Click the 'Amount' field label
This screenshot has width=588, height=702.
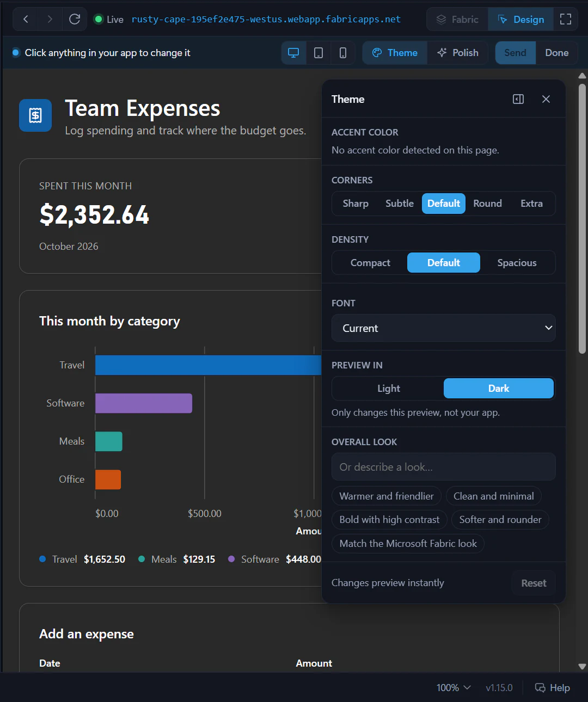pos(314,663)
